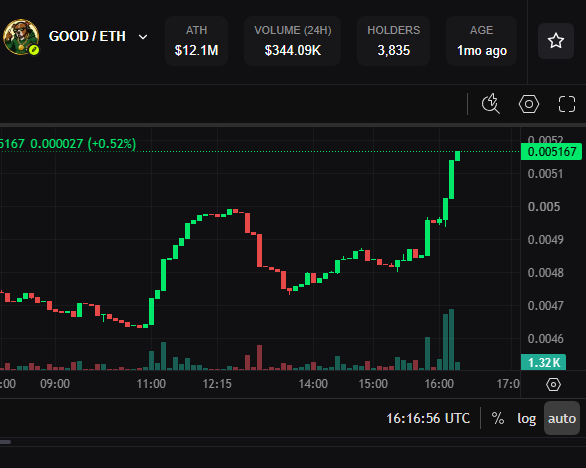
Task: Open the price scale settings gear icon
Action: 553,384
